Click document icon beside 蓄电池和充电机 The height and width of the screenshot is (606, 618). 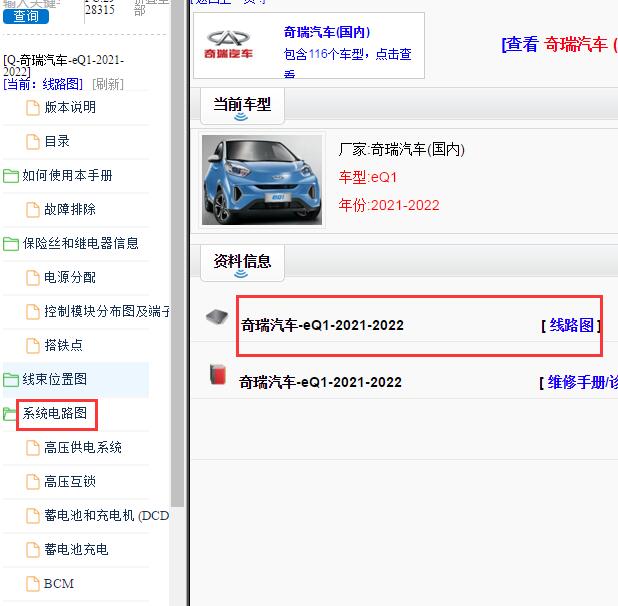click(33, 516)
